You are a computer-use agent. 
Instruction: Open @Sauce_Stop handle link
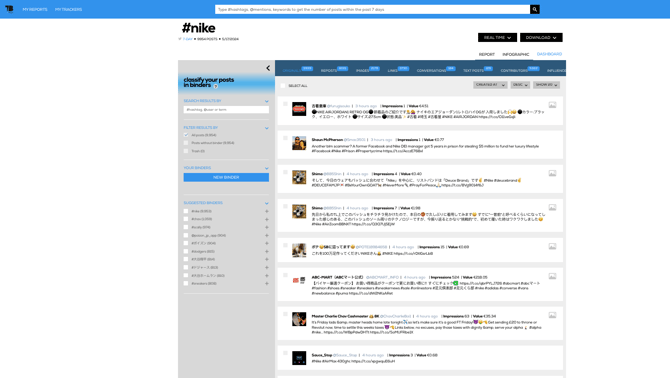pyautogui.click(x=345, y=355)
